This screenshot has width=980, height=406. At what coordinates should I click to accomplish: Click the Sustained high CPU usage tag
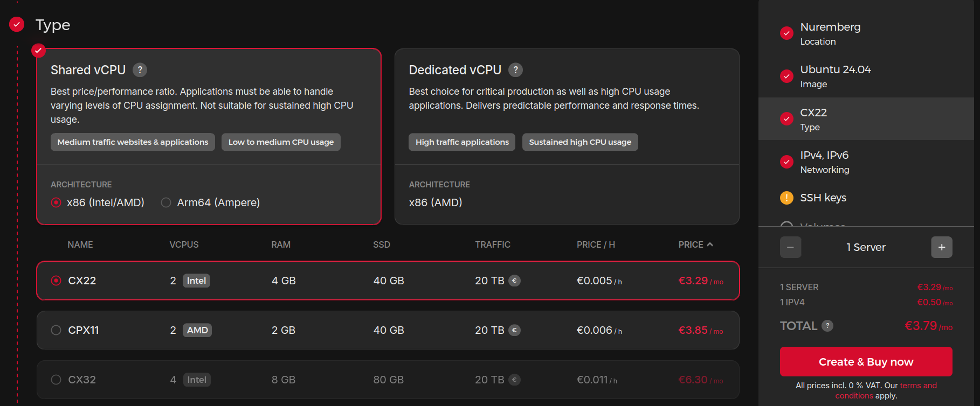[x=580, y=142]
